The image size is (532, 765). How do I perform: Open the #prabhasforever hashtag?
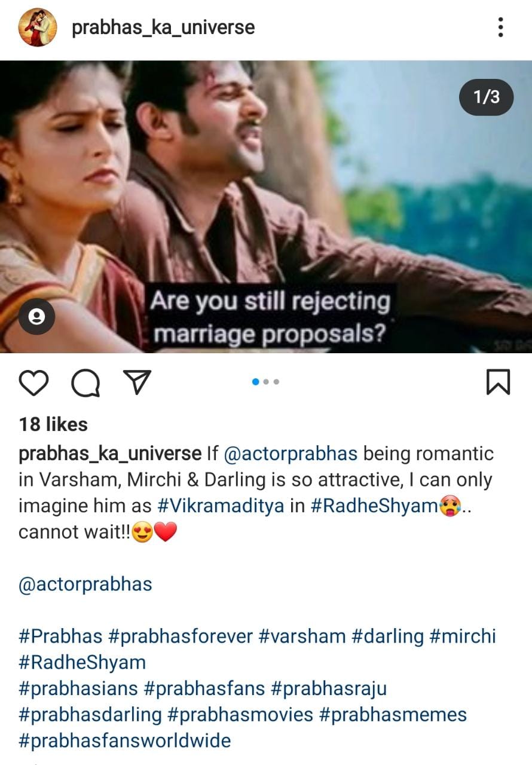[x=181, y=636]
